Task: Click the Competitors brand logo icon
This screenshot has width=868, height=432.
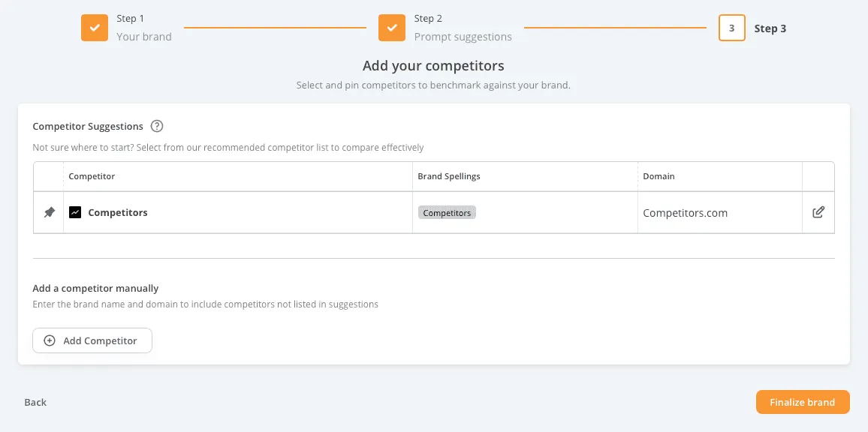Action: [x=75, y=212]
